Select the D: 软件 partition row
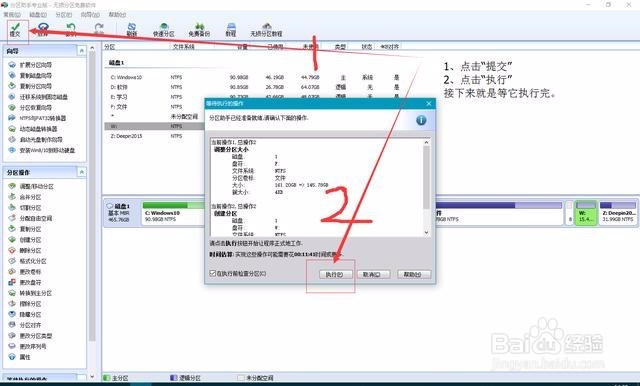The height and width of the screenshot is (386, 640). click(253, 87)
